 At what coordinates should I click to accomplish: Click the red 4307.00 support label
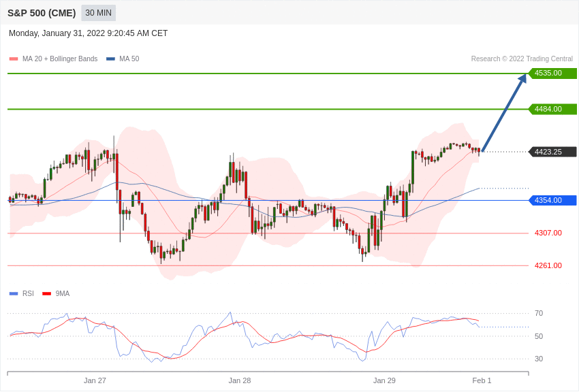coord(548,233)
